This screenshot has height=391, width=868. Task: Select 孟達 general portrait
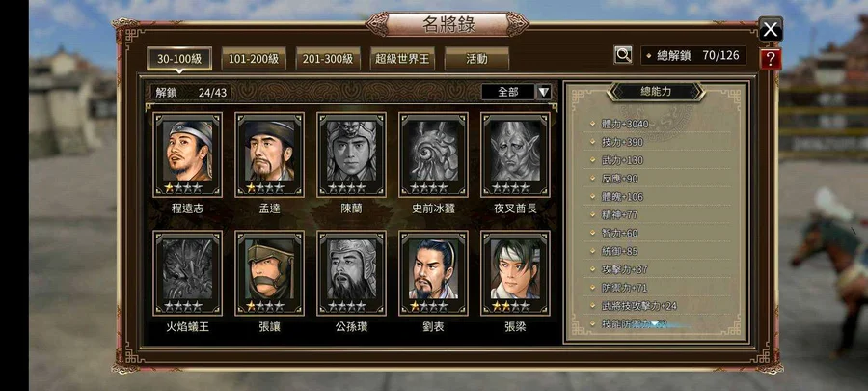270,154
